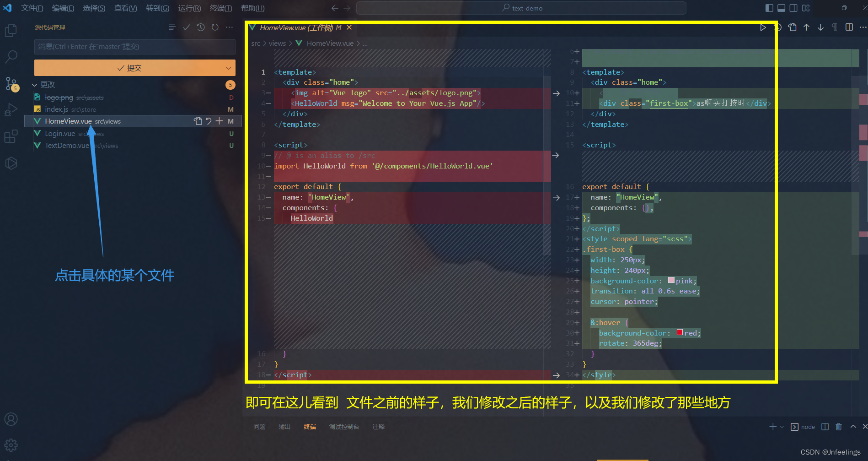This screenshot has height=461, width=868.
Task: Open the Manage gear in activity bar
Action: click(x=11, y=445)
